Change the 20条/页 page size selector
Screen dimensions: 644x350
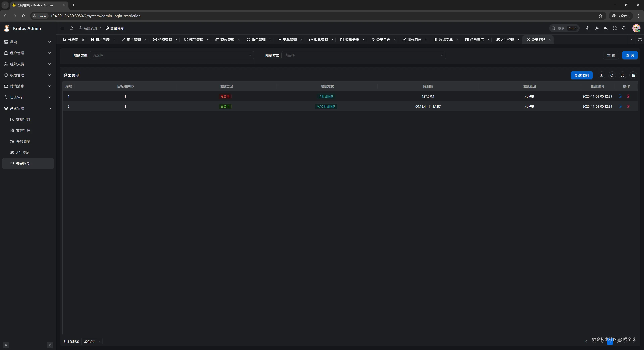coord(92,341)
